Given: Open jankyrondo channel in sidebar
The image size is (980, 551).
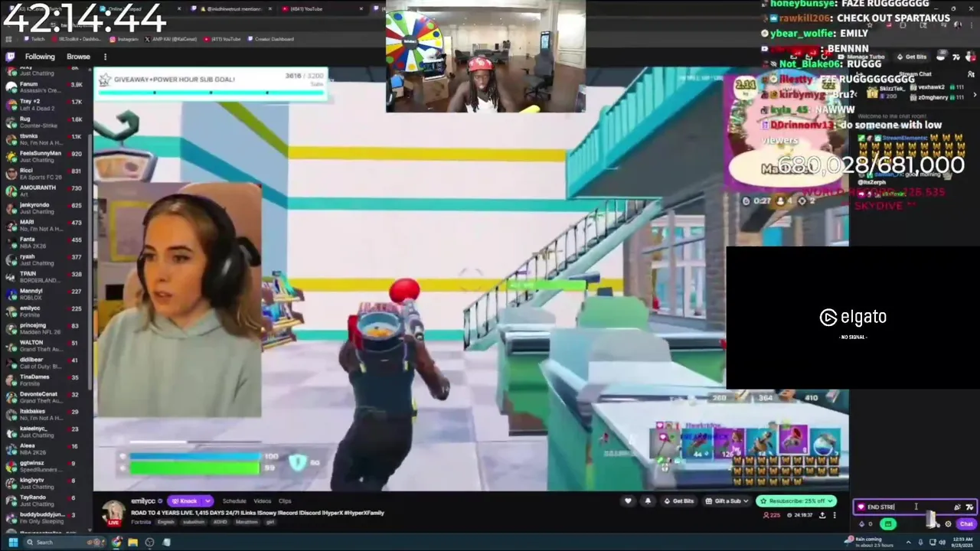Looking at the screenshot, I should tap(46, 207).
